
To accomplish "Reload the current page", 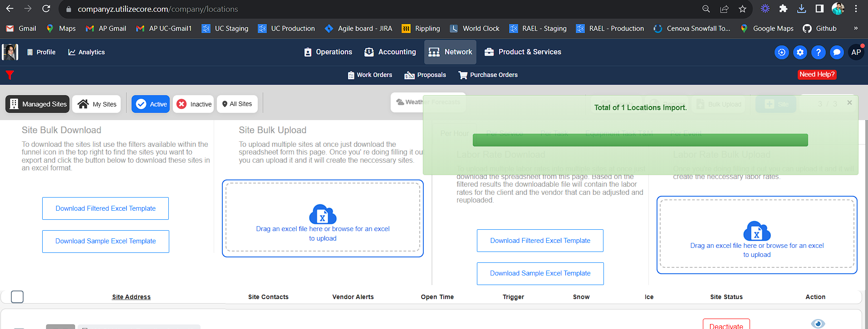I will (x=46, y=9).
